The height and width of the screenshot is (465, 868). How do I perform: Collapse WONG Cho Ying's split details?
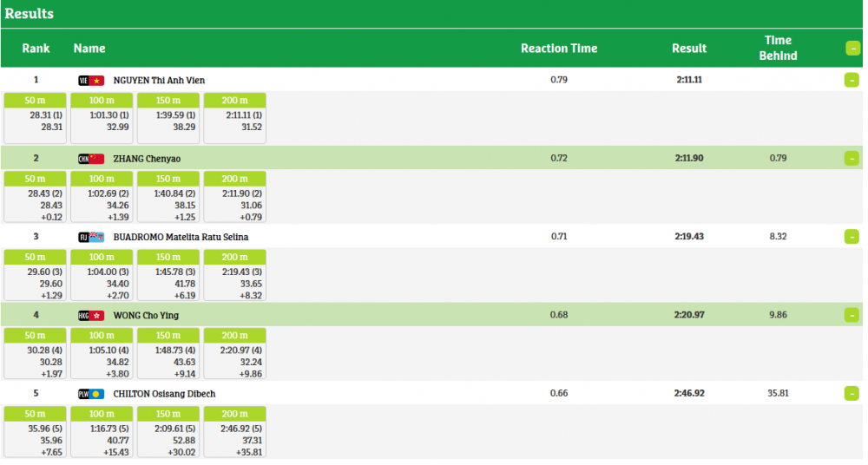coord(852,315)
